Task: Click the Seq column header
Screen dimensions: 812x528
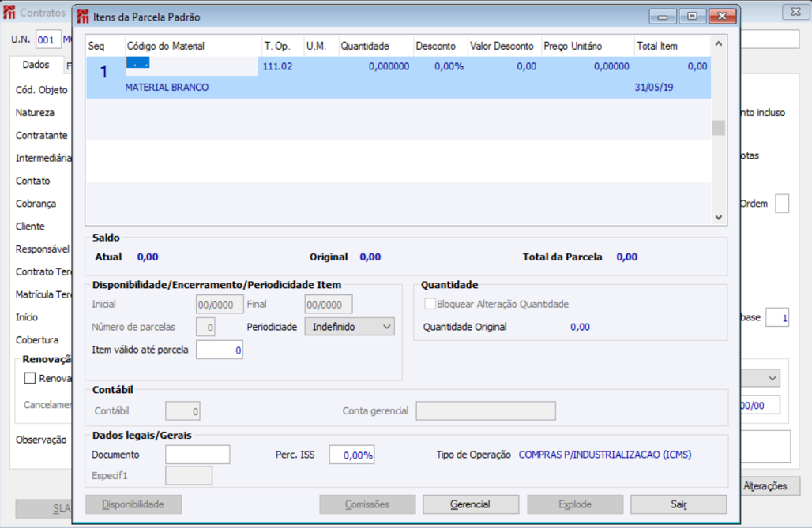Action: pyautogui.click(x=105, y=46)
